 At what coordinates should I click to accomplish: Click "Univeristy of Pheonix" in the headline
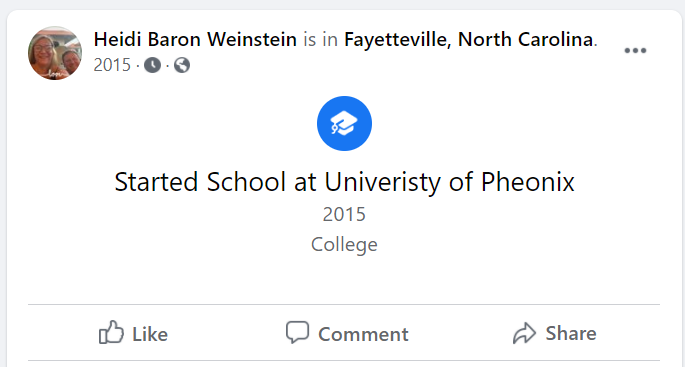(450, 182)
